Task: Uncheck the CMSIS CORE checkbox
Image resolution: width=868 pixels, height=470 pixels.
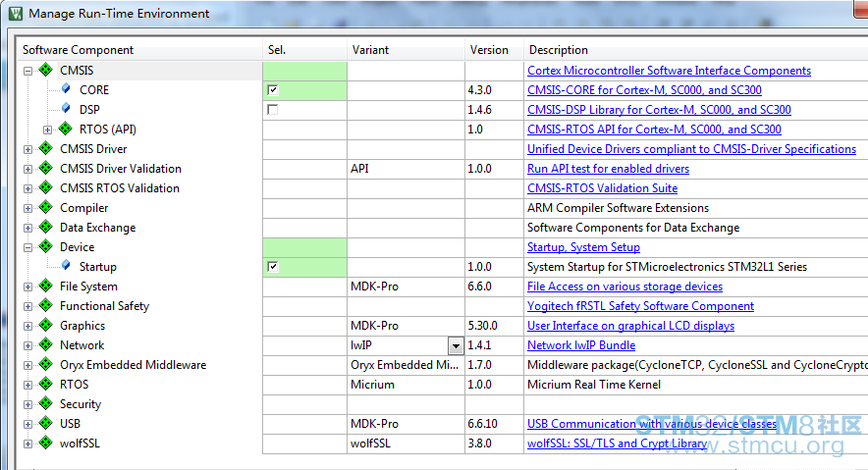Action: click(272, 89)
